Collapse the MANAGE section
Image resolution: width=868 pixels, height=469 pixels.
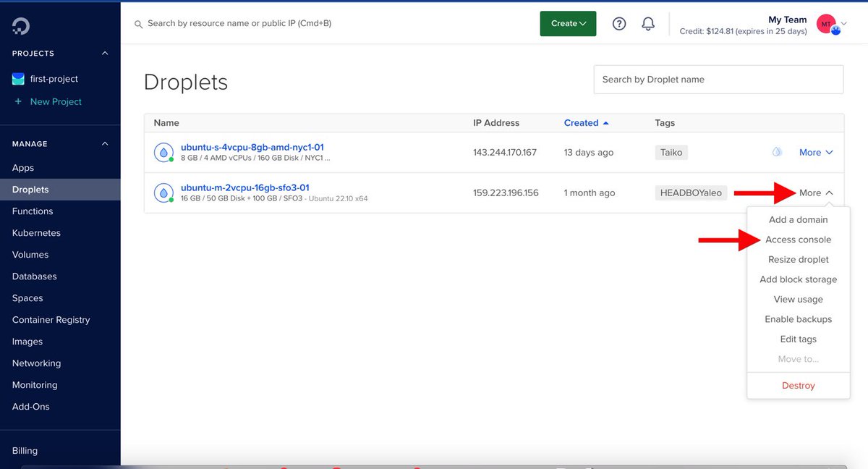[x=103, y=143]
